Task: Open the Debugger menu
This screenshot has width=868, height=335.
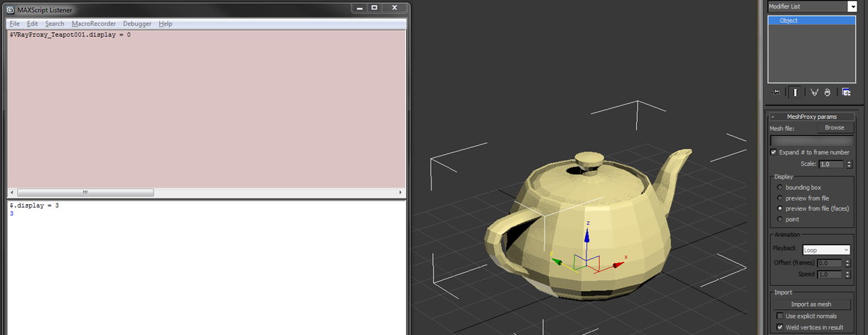Action: click(x=137, y=23)
